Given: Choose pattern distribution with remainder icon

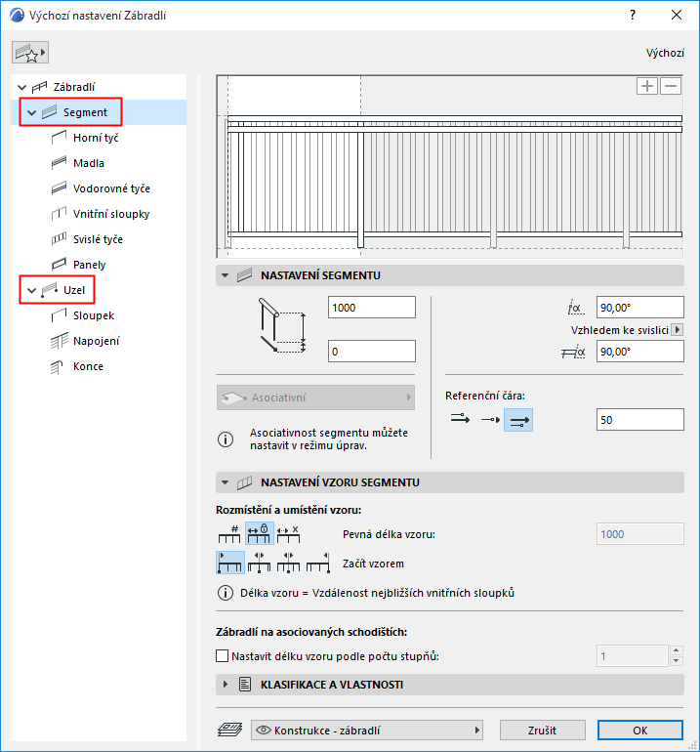Looking at the screenshot, I should (289, 534).
